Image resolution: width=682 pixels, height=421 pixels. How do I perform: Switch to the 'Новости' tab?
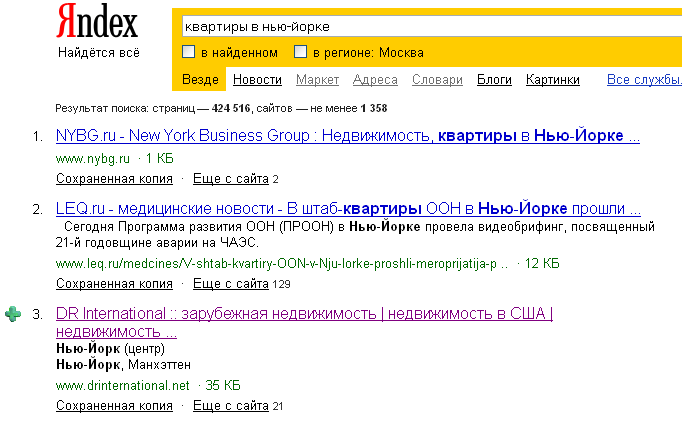(x=257, y=80)
